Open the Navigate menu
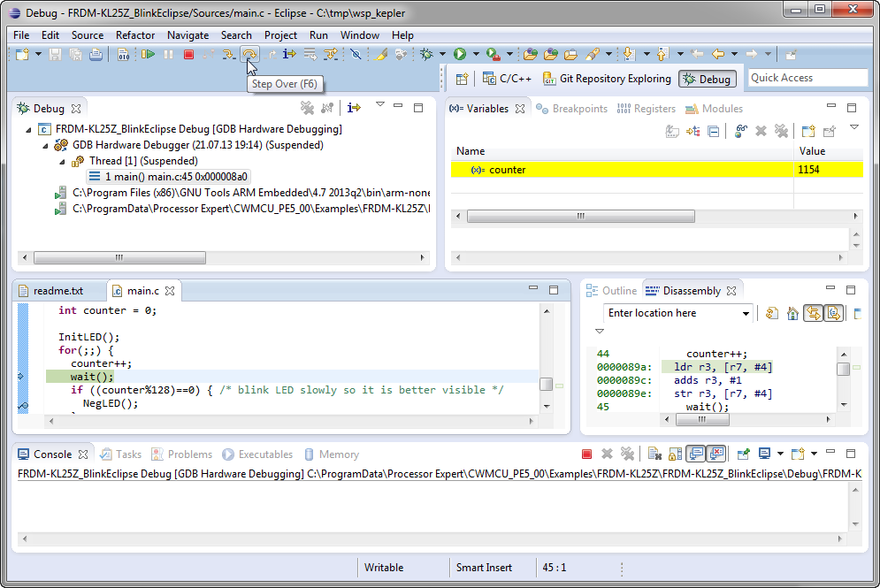Viewport: 880px width, 588px height. 188,35
